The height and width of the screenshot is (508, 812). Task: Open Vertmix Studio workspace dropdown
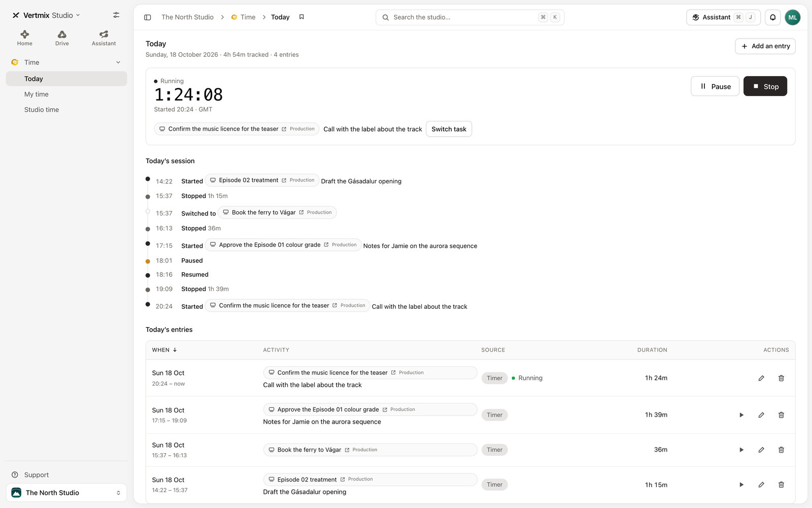(x=46, y=15)
